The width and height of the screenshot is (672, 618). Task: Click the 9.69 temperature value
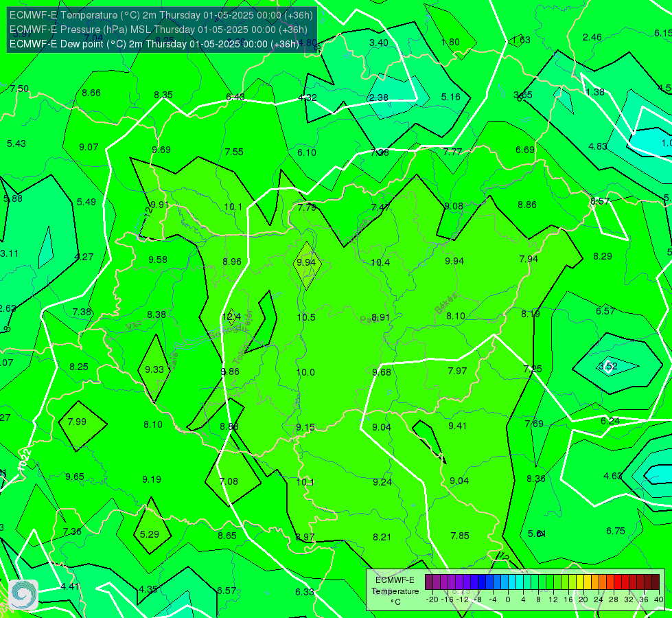pyautogui.click(x=161, y=150)
